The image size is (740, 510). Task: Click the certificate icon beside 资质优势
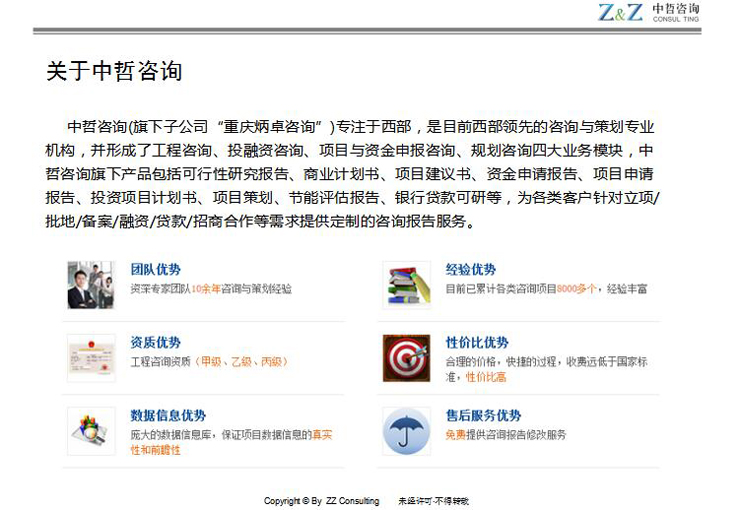(x=91, y=358)
